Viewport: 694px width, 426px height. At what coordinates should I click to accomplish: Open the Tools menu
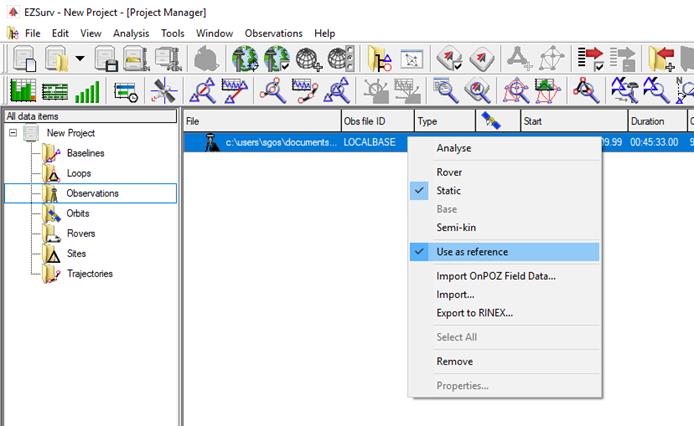coord(172,33)
